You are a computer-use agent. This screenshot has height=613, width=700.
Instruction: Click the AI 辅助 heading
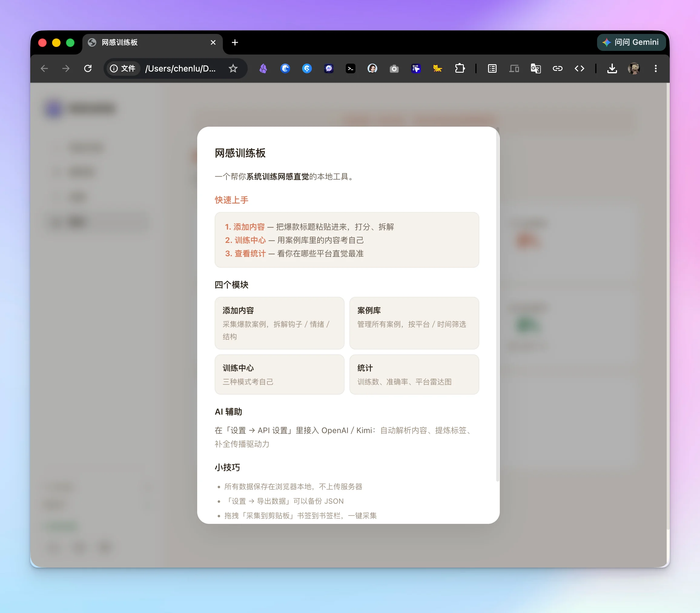pos(228,412)
